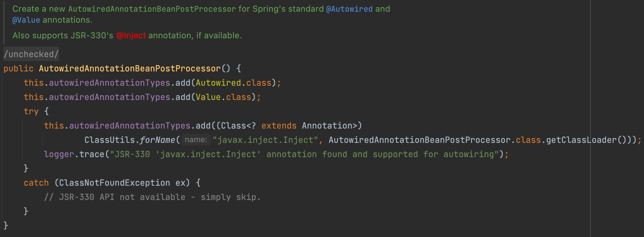Click the getClassLoader() method call
Viewport: 644px width, 237px height.
pos(586,140)
